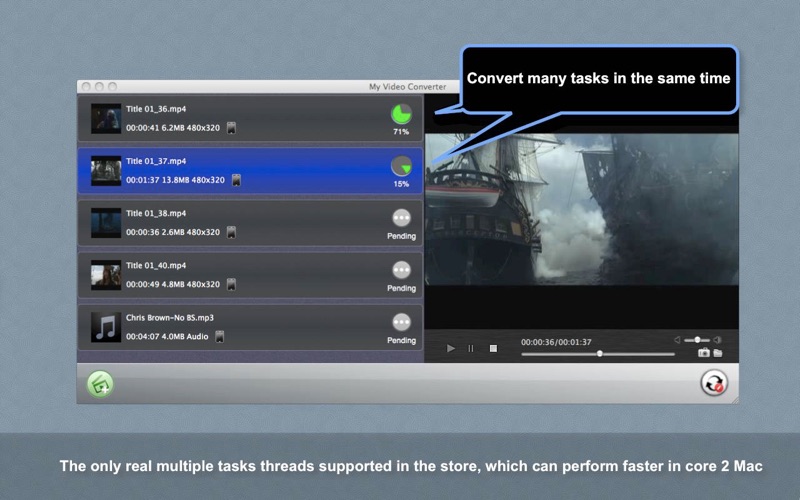Click the volume slider knob
The image size is (800, 500).
(x=697, y=340)
